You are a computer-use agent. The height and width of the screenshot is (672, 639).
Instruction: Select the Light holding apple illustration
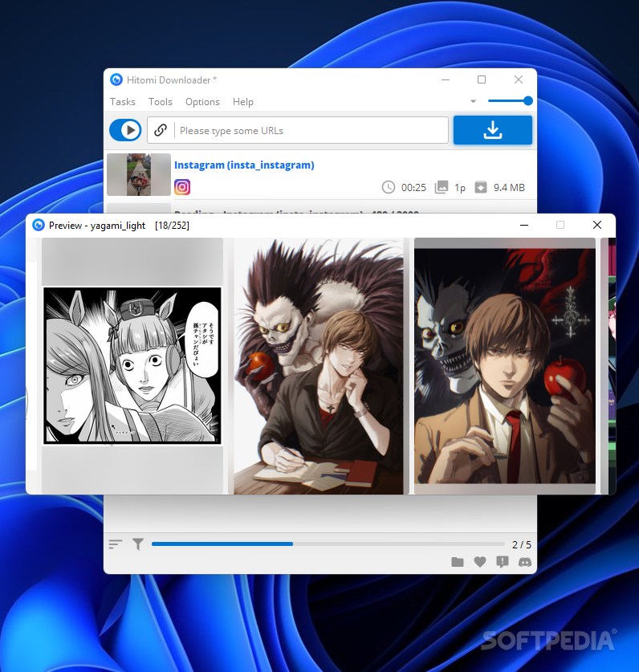[505, 366]
